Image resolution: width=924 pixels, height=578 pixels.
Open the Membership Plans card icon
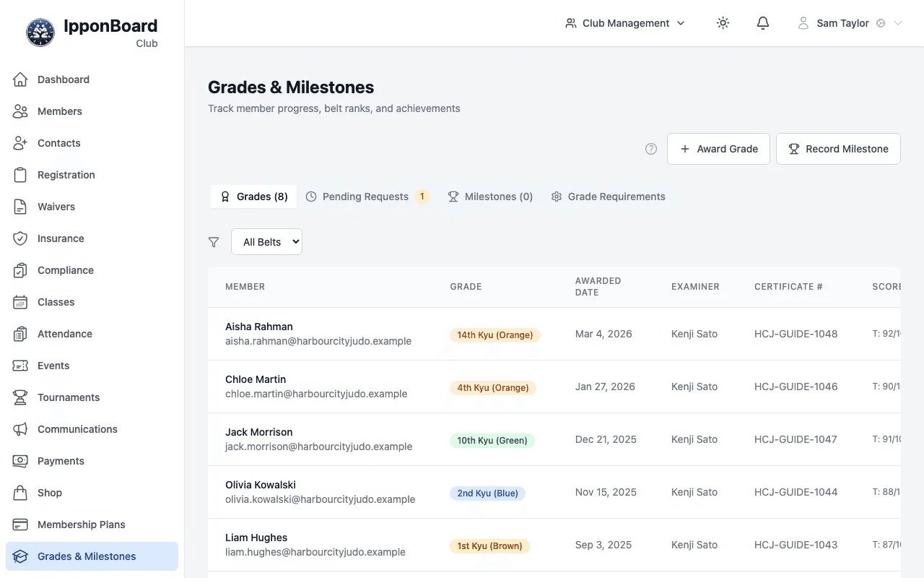(x=20, y=525)
